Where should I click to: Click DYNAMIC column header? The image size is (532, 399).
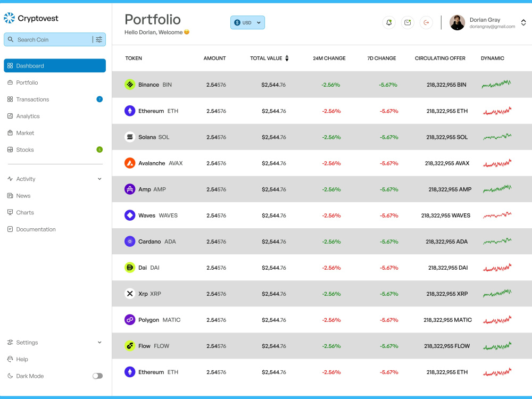492,59
